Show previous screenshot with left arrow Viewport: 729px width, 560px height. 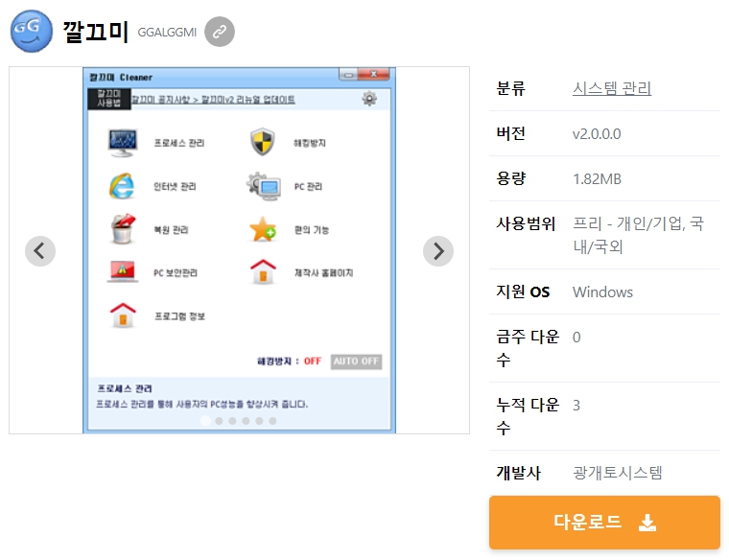click(x=40, y=251)
